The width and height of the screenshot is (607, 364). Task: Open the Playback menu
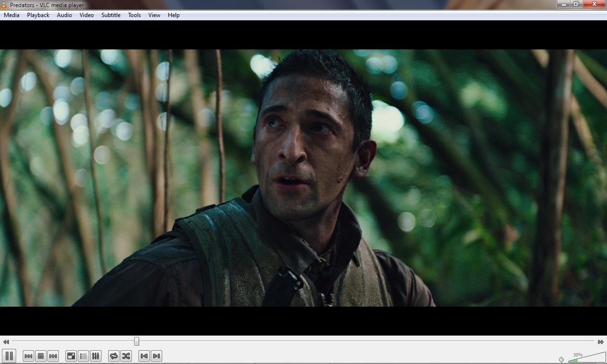point(38,15)
